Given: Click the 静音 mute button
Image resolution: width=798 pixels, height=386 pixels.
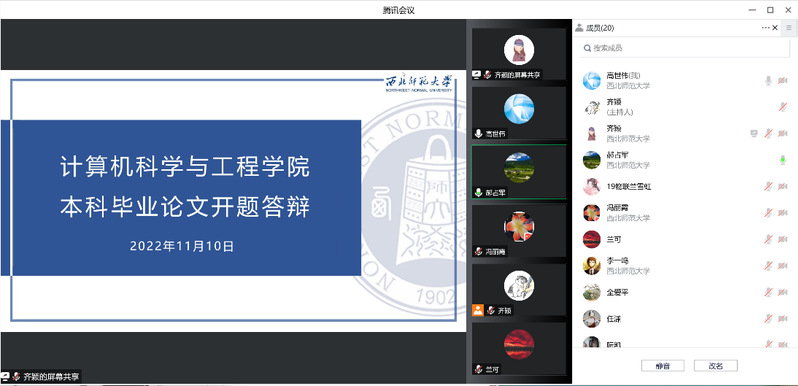Looking at the screenshot, I should tap(663, 366).
